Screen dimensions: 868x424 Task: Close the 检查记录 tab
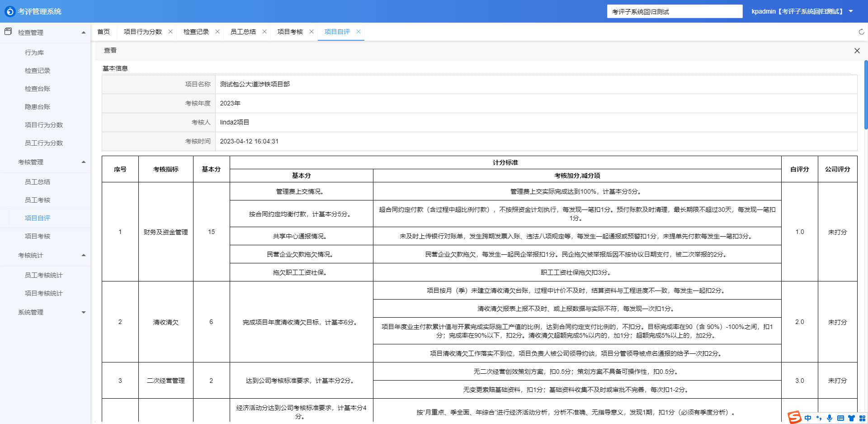[x=217, y=32]
